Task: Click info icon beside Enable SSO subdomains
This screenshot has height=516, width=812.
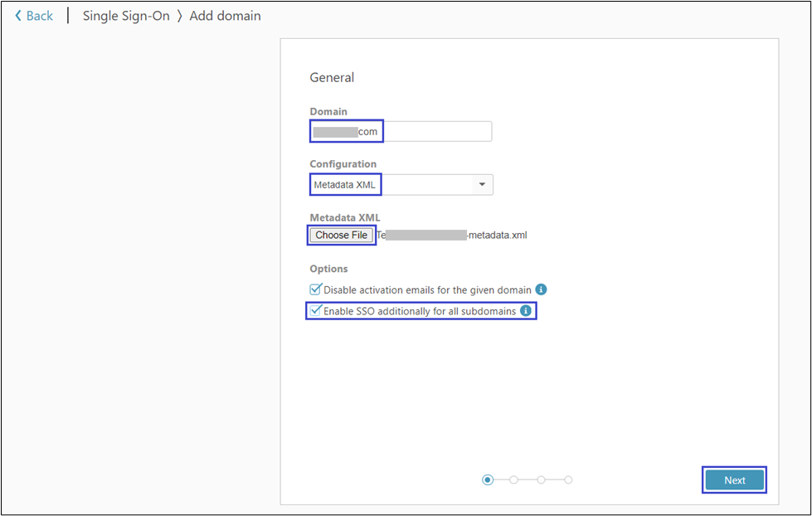Action: (525, 311)
